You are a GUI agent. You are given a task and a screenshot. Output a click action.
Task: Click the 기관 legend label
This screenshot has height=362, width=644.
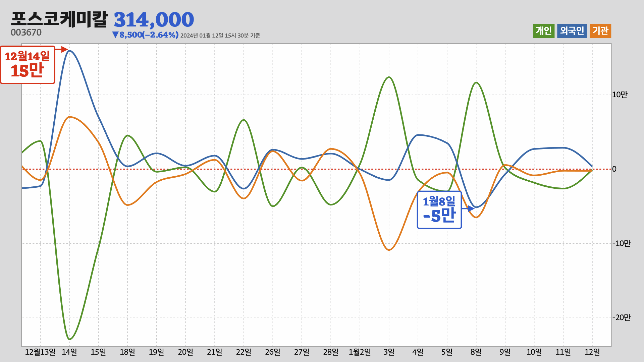click(x=600, y=31)
